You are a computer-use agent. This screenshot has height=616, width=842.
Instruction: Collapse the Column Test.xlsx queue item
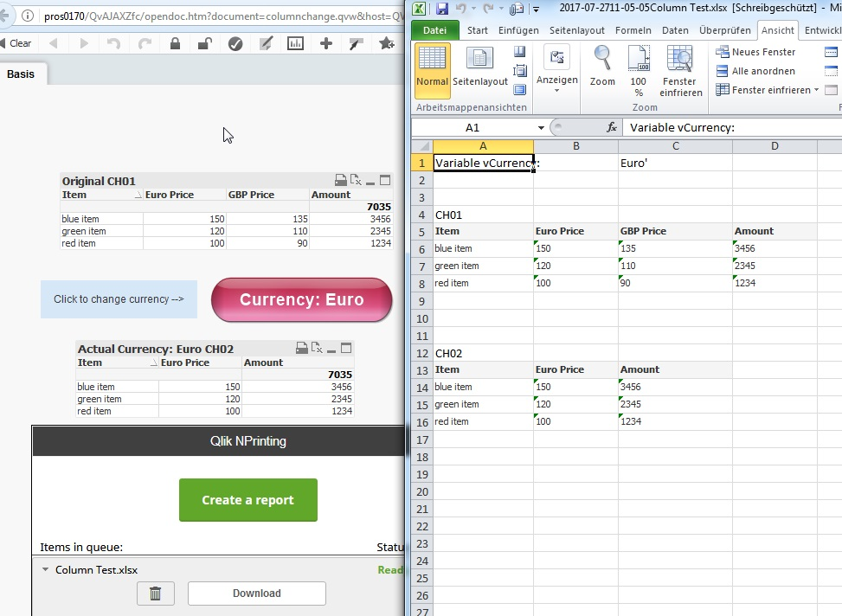click(x=44, y=570)
